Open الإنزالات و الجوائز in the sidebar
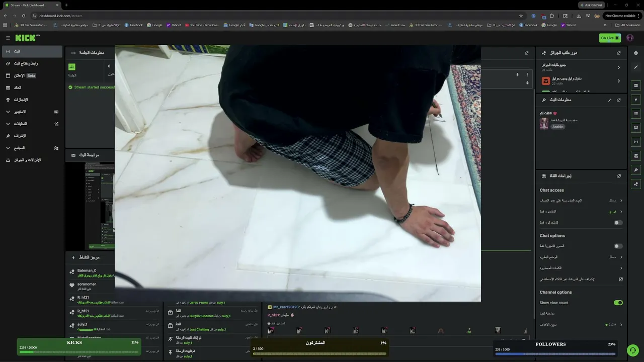 click(x=32, y=160)
